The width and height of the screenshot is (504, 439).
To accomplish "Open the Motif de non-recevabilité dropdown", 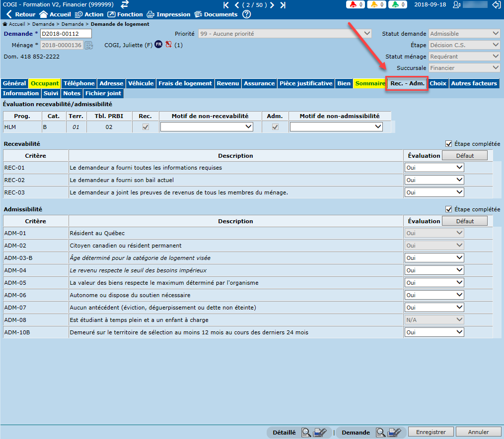I will coord(207,127).
